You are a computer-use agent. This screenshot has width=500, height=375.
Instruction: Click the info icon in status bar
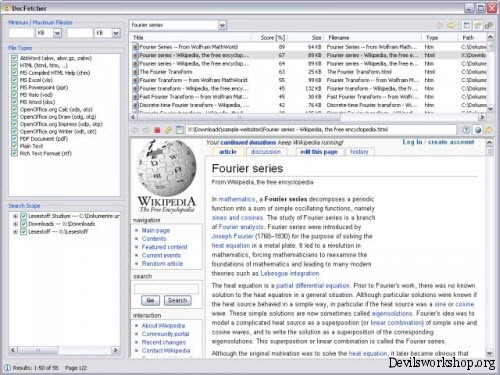pyautogui.click(x=7, y=368)
